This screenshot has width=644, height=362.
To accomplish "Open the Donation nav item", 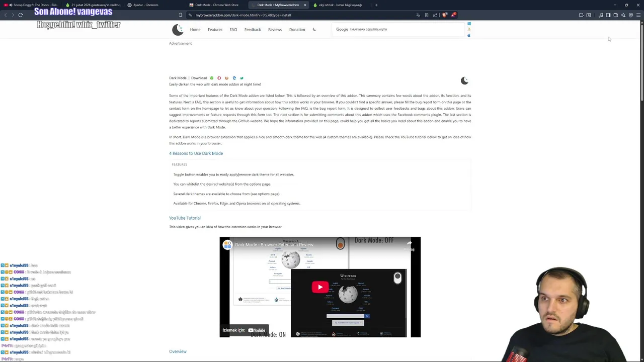I will (x=297, y=30).
